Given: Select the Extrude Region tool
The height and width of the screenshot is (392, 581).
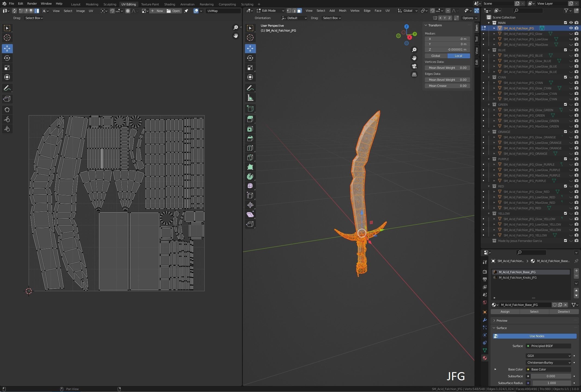Looking at the screenshot, I should click(x=250, y=119).
